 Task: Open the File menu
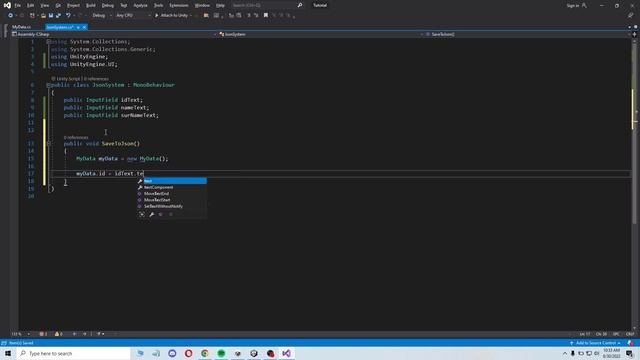[x=18, y=5]
